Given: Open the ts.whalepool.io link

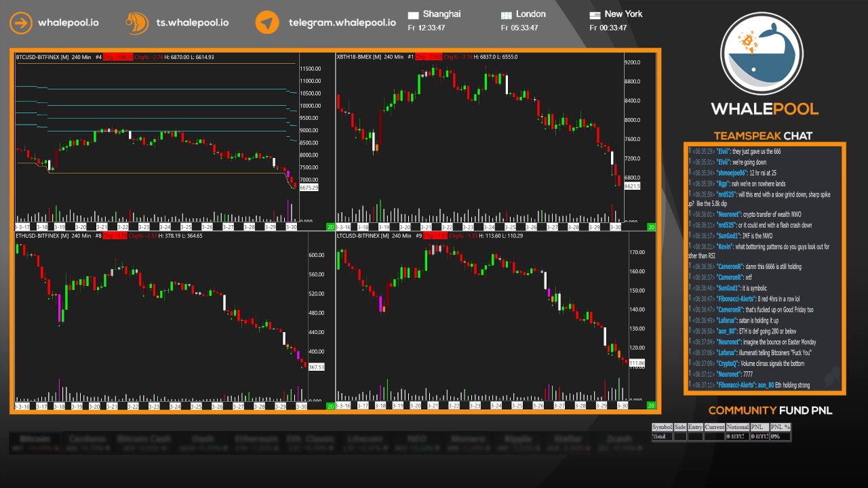Looking at the screenshot, I should 193,22.
